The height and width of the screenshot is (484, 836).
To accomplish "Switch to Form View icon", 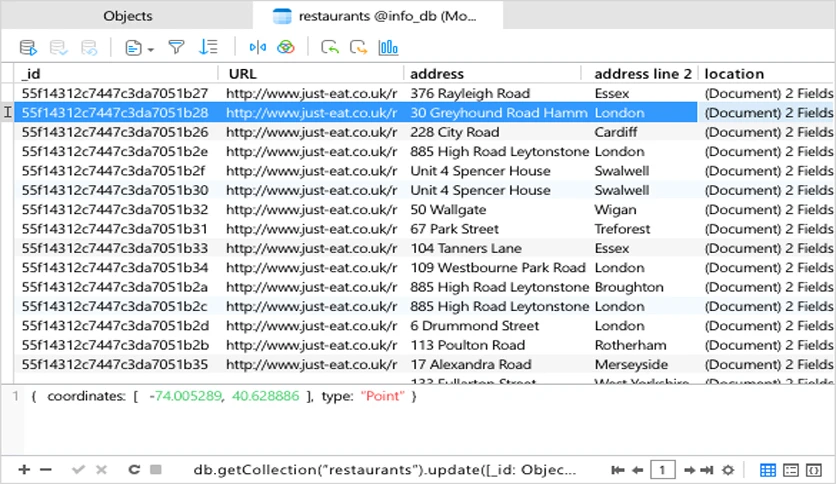I will 791,470.
